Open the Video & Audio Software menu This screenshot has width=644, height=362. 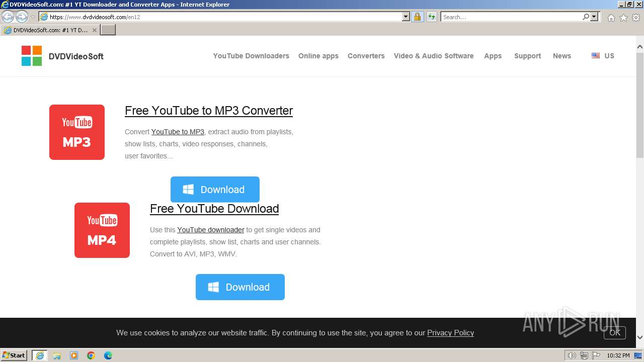(434, 56)
